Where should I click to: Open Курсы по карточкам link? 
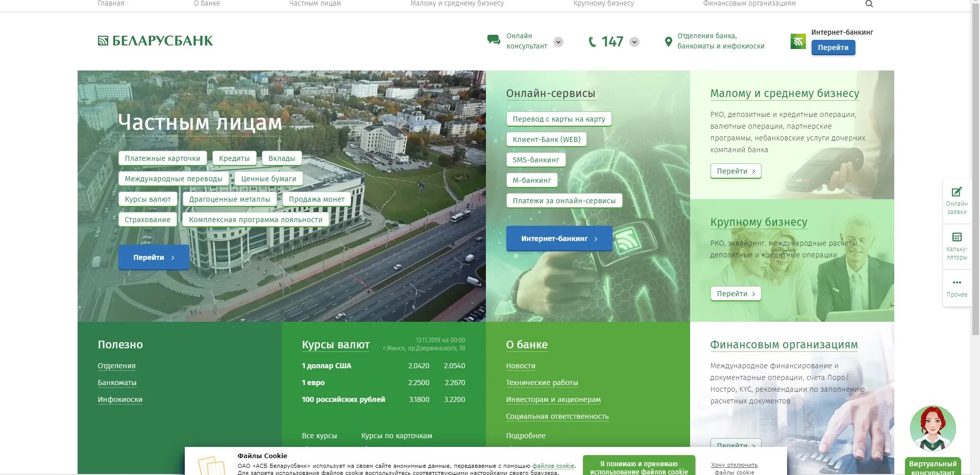(x=397, y=436)
